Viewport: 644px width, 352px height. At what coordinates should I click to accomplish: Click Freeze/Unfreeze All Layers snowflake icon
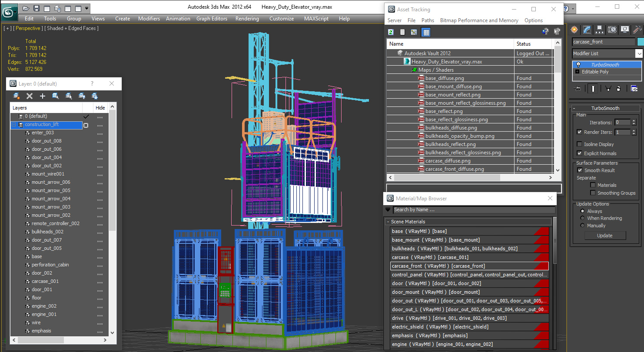pyautogui.click(x=95, y=96)
